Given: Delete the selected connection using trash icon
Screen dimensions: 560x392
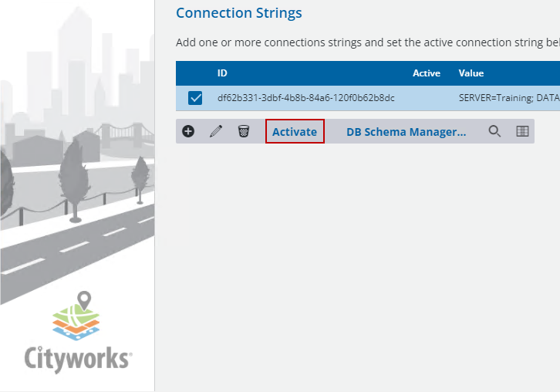Looking at the screenshot, I should pyautogui.click(x=244, y=131).
